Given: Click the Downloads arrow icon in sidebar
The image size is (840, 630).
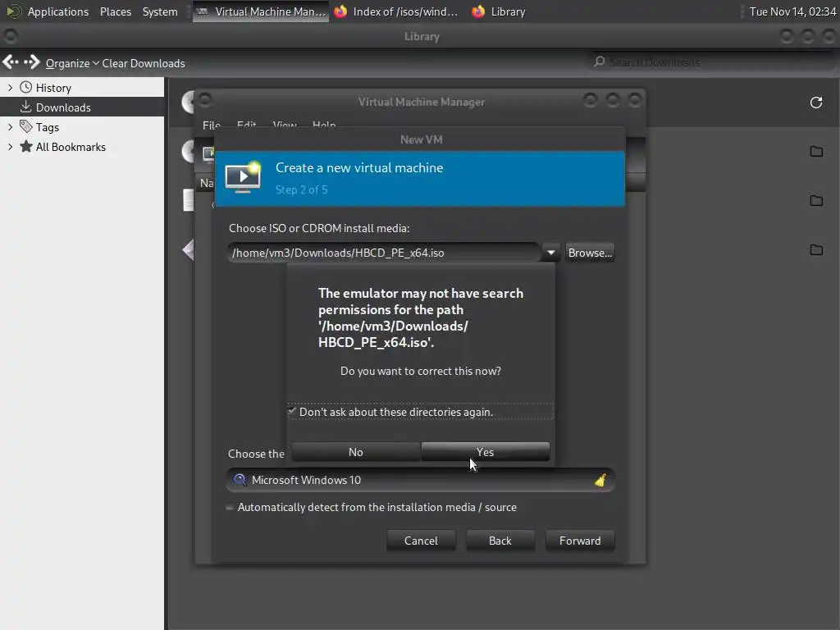Looking at the screenshot, I should pos(25,107).
